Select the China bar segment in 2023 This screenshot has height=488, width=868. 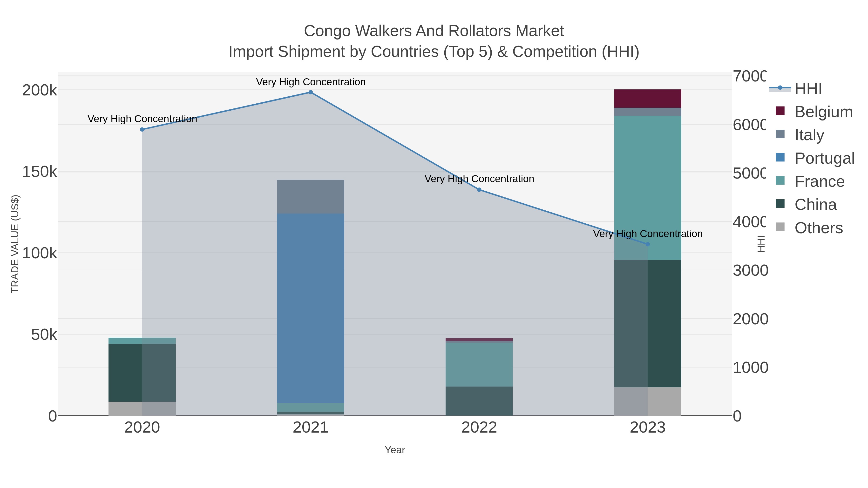[648, 324]
